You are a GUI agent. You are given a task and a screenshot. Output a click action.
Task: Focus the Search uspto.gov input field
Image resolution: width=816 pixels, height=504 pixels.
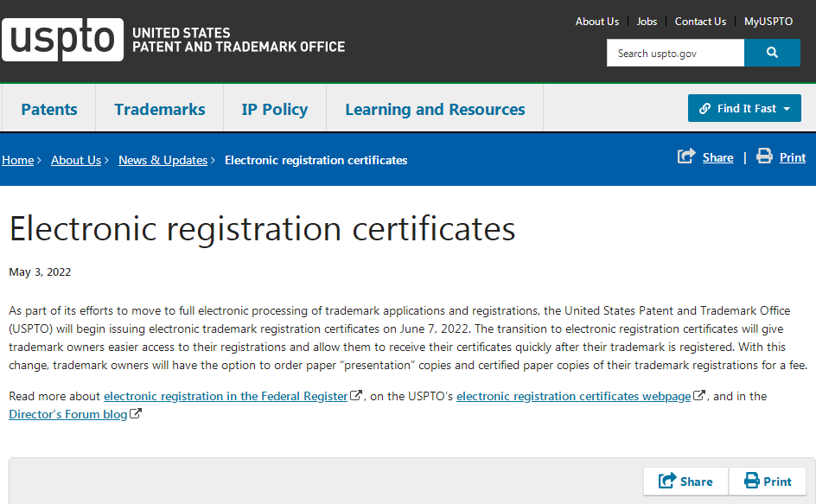(674, 53)
